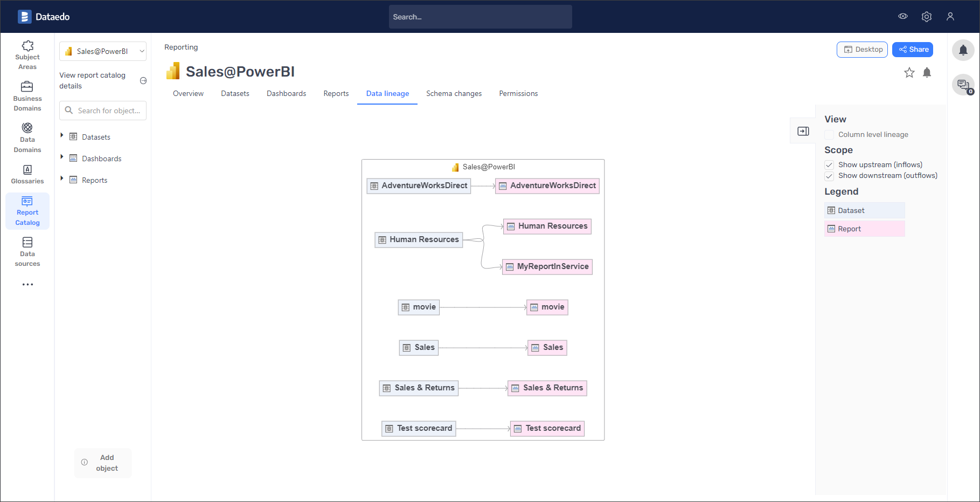Go to Data Domains
Viewport: 980px width, 502px height.
click(x=27, y=137)
